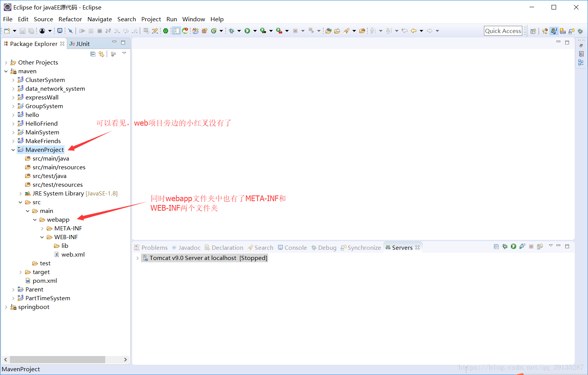Expand the JRE System Library node
Viewport: 588px width, 375px height.
coord(21,194)
